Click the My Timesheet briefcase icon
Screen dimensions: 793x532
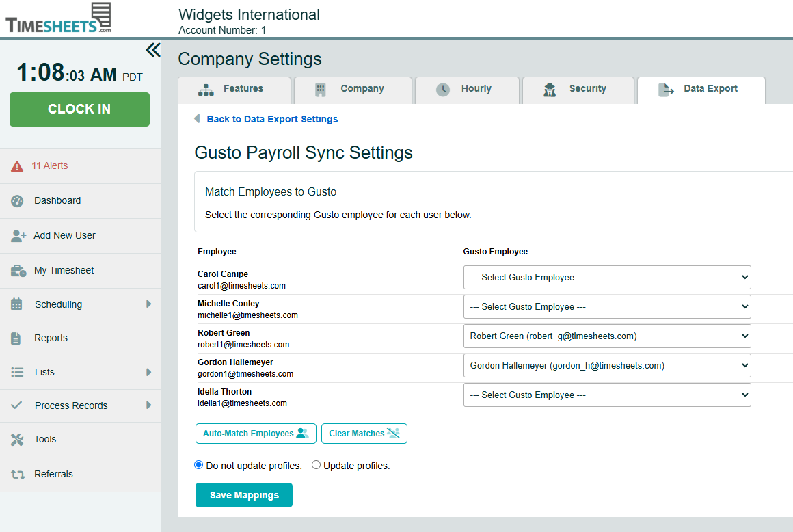pyautogui.click(x=18, y=271)
